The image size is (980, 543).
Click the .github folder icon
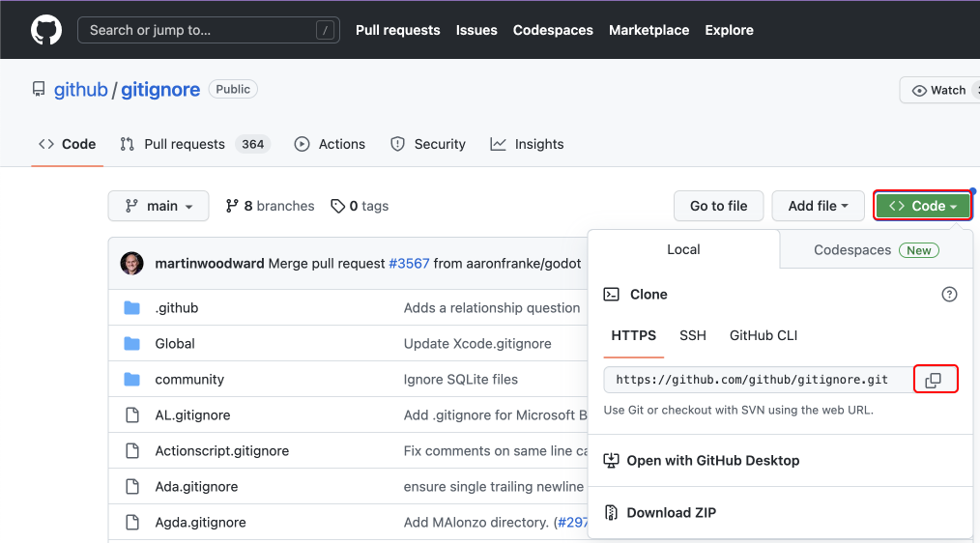[131, 308]
